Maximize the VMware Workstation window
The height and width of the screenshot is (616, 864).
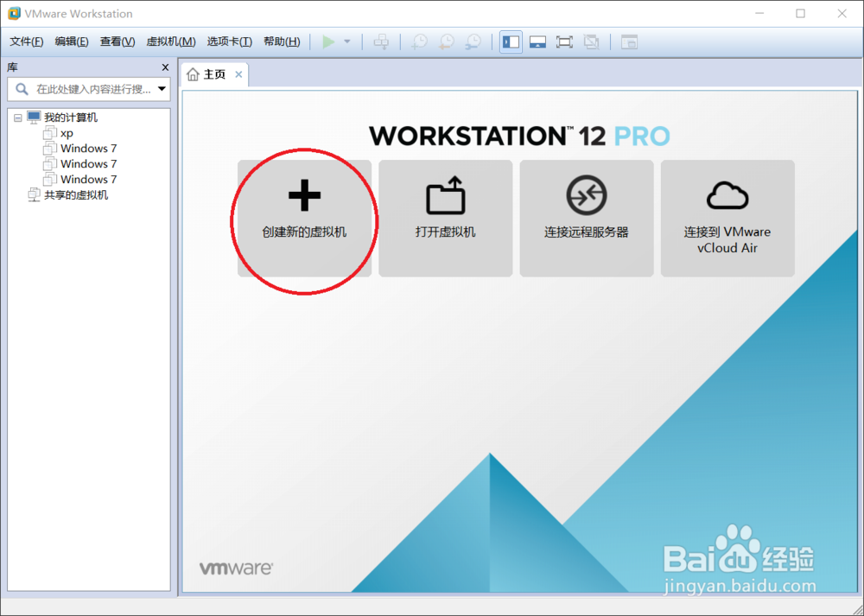pyautogui.click(x=801, y=14)
